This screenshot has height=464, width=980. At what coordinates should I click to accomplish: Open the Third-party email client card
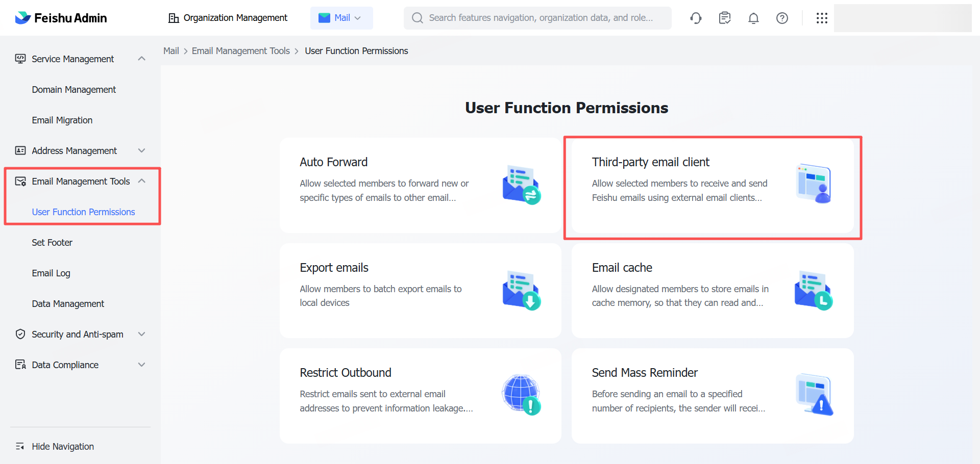[712, 186]
